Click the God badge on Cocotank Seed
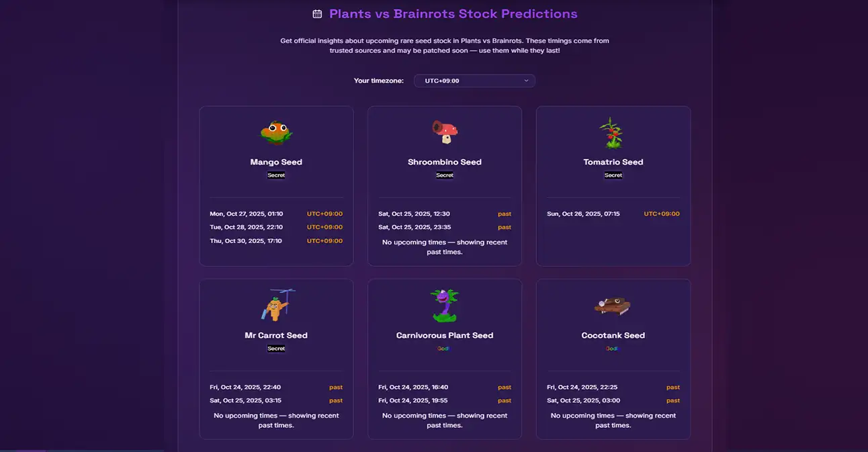 click(613, 348)
